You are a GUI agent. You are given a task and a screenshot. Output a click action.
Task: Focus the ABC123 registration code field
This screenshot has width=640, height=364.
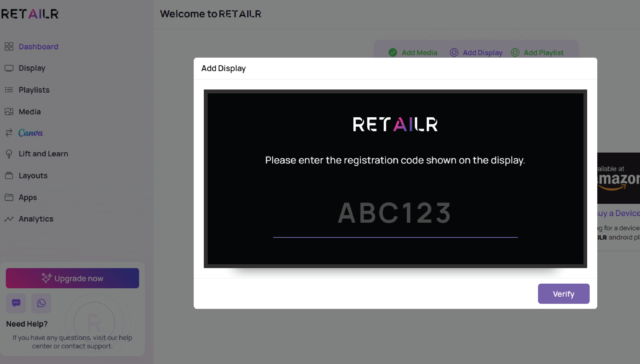(x=395, y=213)
